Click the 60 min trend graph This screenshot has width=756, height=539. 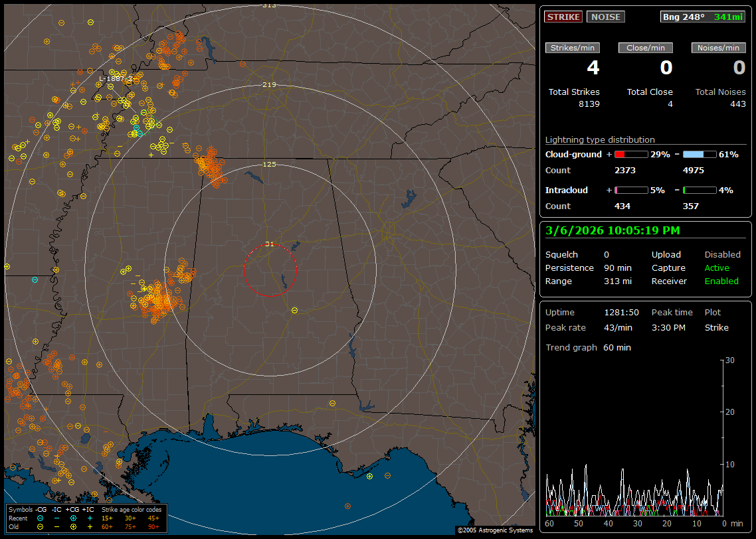(x=634, y=438)
